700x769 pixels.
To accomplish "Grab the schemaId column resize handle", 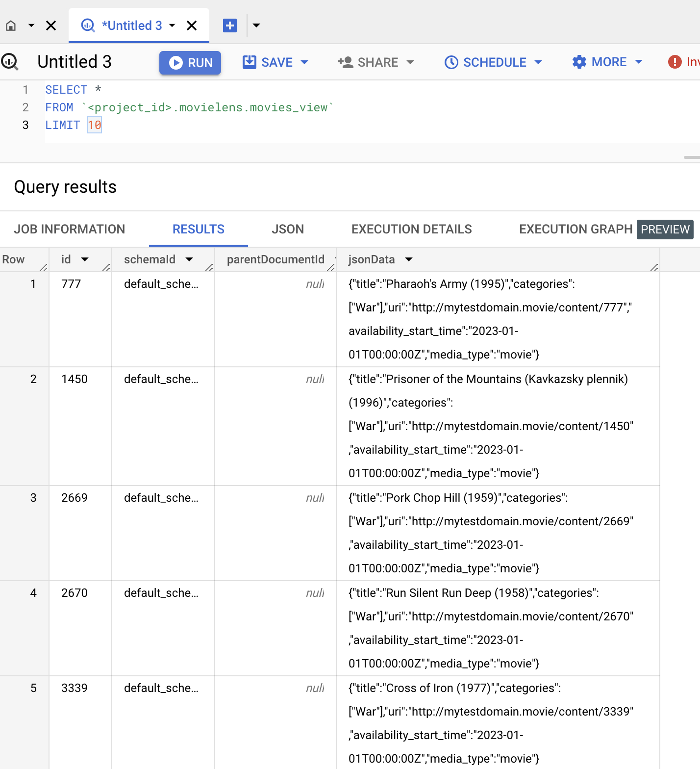I will click(x=209, y=267).
